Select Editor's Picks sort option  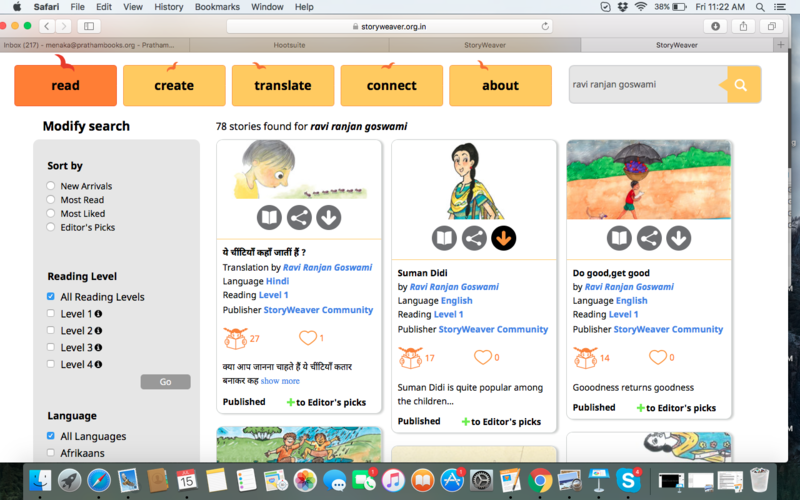point(51,227)
